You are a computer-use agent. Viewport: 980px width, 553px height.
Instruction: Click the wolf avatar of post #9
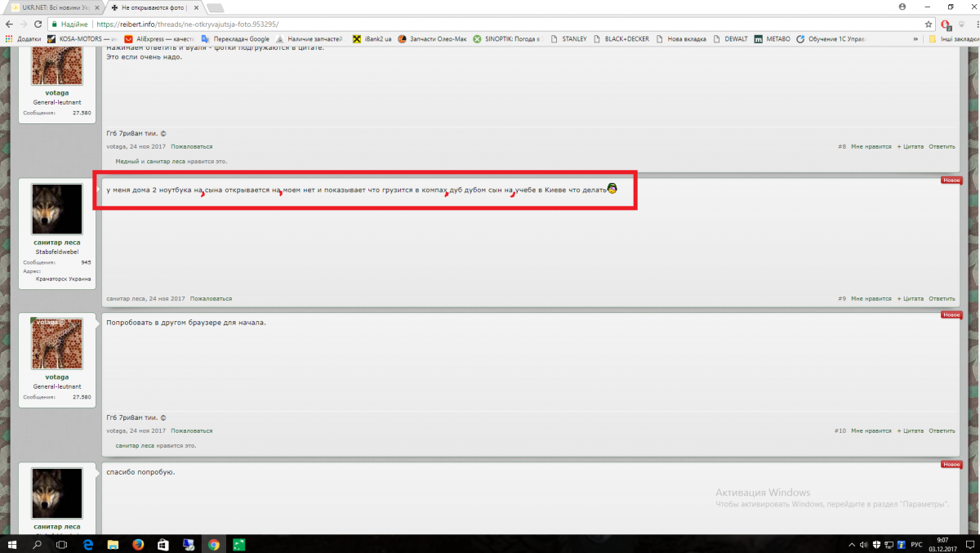pyautogui.click(x=57, y=209)
